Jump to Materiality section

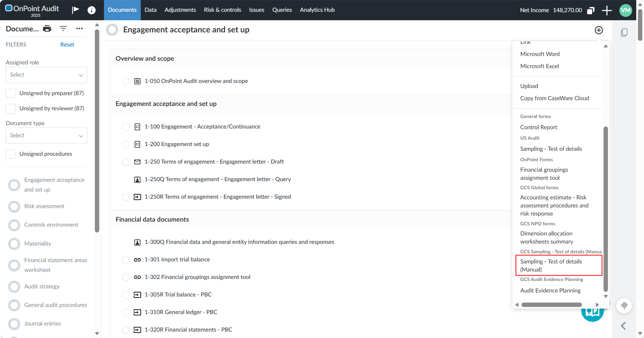38,244
